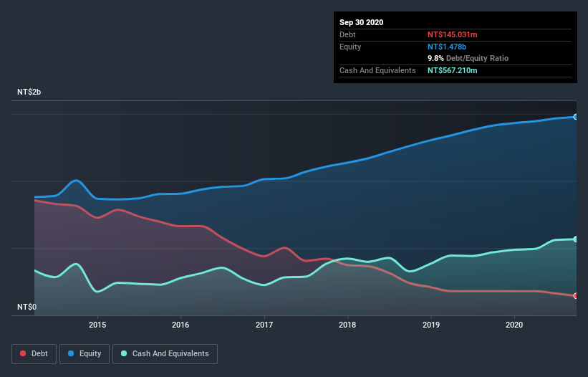This screenshot has height=377, width=588.
Task: Select the Debt end data point marker
Action: (x=576, y=295)
